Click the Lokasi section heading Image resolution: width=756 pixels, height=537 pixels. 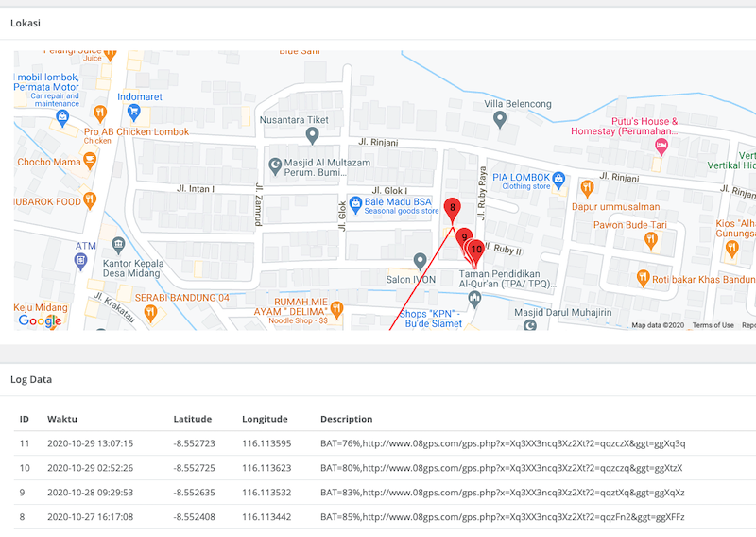point(26,23)
